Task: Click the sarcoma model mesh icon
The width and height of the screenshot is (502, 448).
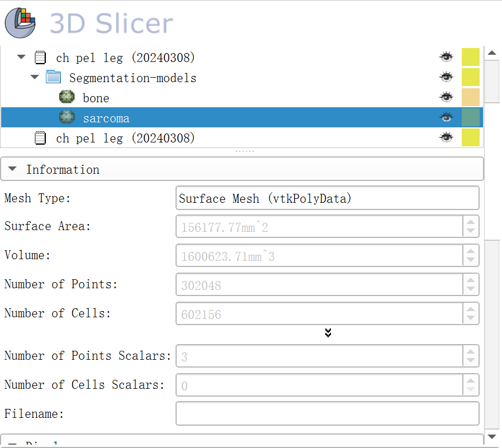Action: [x=67, y=118]
